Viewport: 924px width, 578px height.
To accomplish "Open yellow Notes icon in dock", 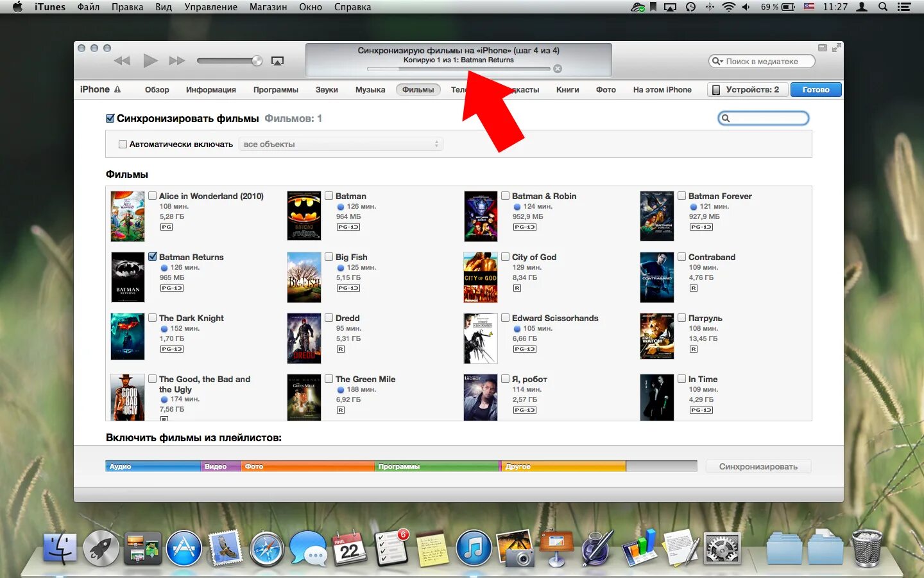I will coord(432,549).
